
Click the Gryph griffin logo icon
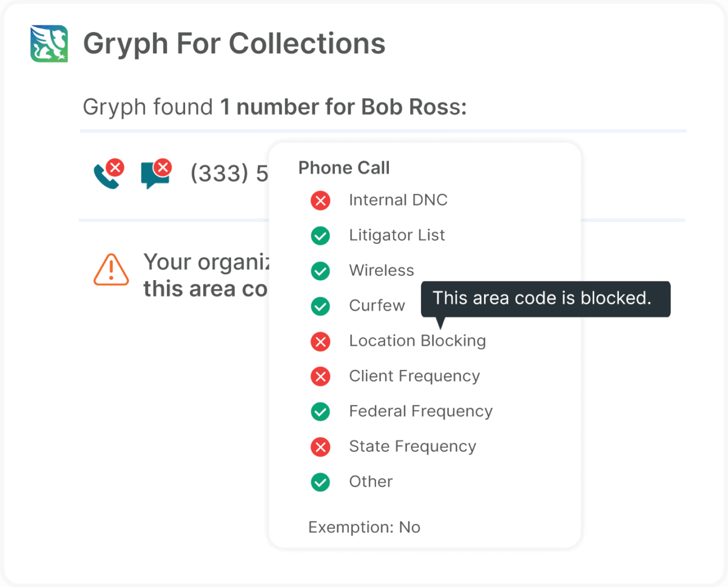[x=49, y=44]
